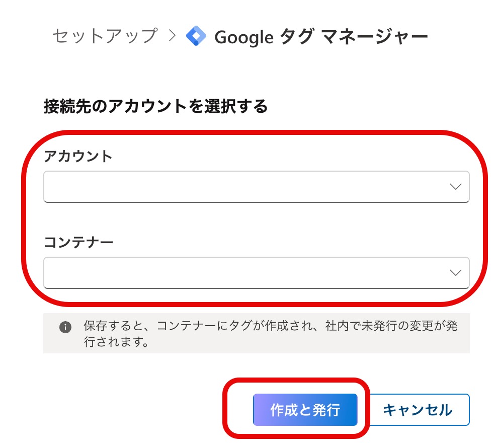Click the コンテナー field label
The height and width of the screenshot is (448, 495).
78,242
